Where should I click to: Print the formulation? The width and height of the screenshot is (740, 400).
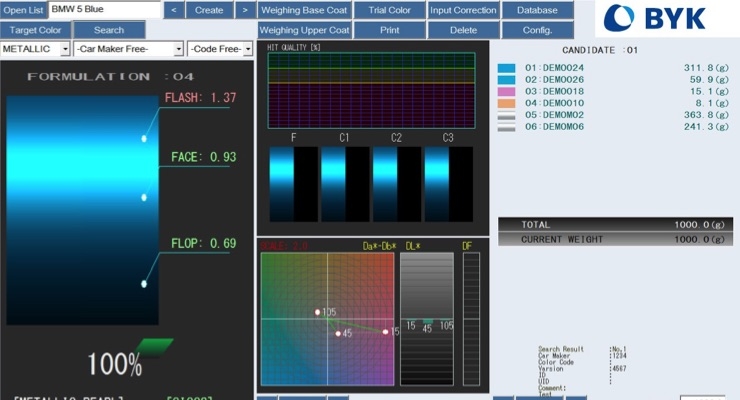pos(389,30)
